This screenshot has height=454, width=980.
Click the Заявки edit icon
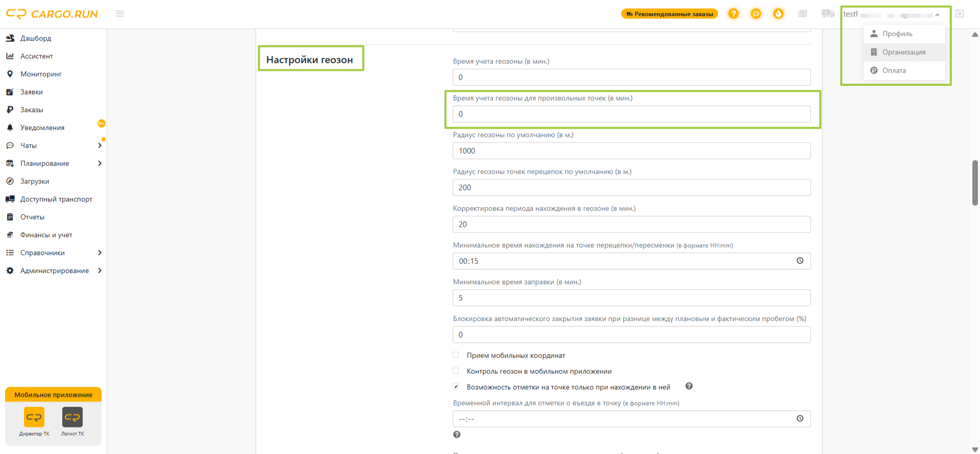[x=10, y=92]
